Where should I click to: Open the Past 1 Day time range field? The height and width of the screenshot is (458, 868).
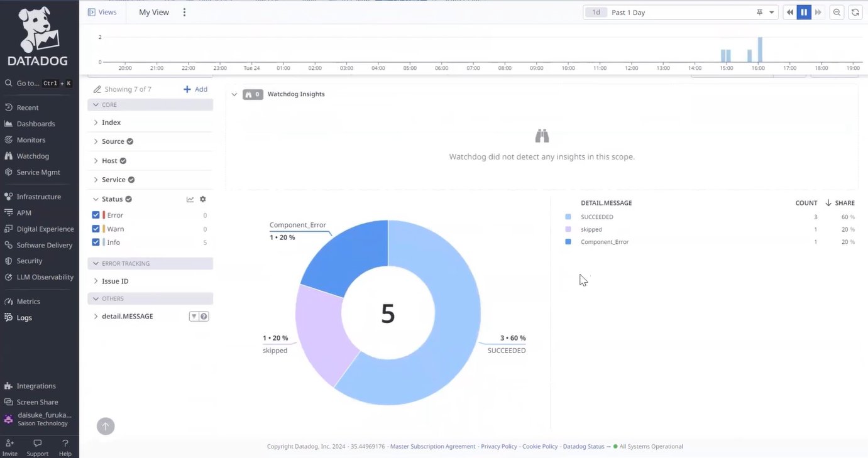pos(681,12)
